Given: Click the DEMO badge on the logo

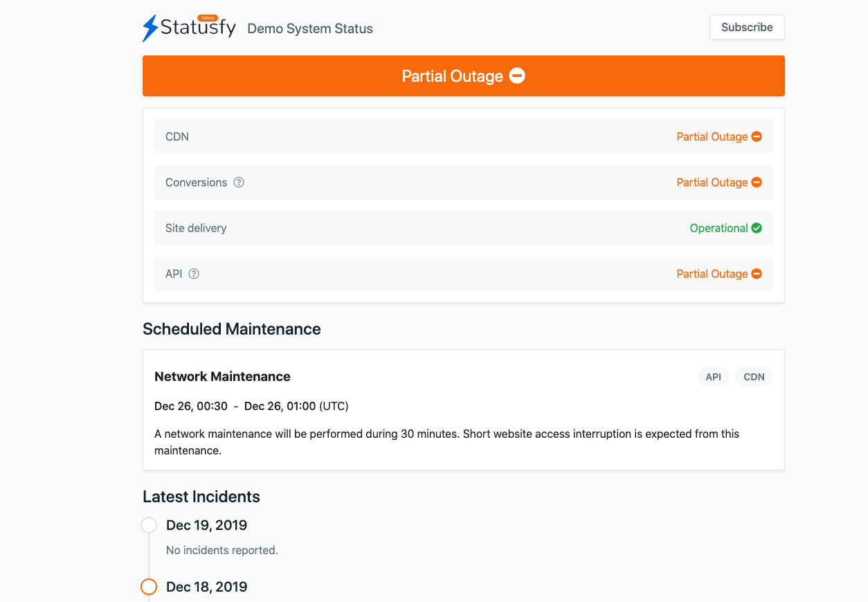Looking at the screenshot, I should pyautogui.click(x=206, y=19).
